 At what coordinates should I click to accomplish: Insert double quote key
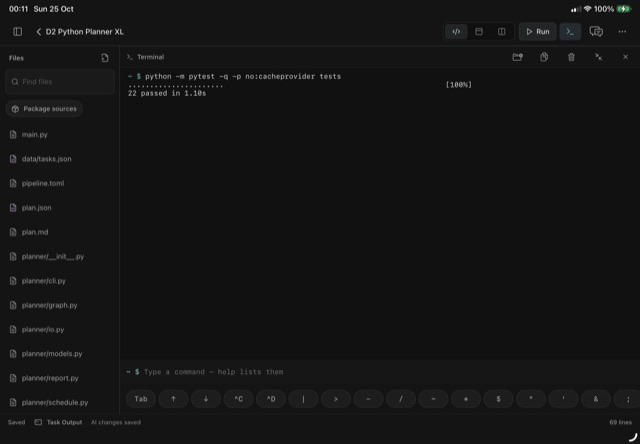coord(531,399)
